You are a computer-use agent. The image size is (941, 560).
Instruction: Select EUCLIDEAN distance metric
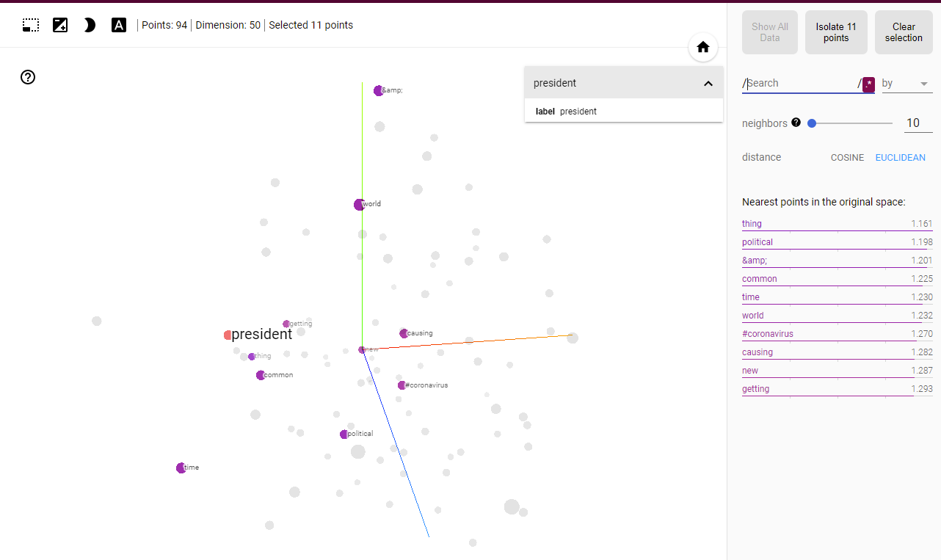click(900, 157)
